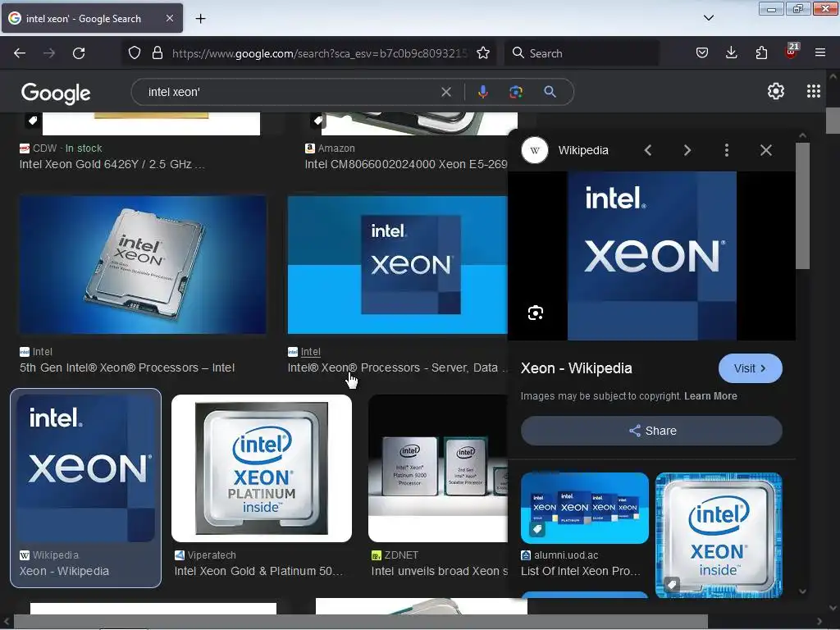The height and width of the screenshot is (630, 840).
Task: Open a new browser tab
Action: 200,19
